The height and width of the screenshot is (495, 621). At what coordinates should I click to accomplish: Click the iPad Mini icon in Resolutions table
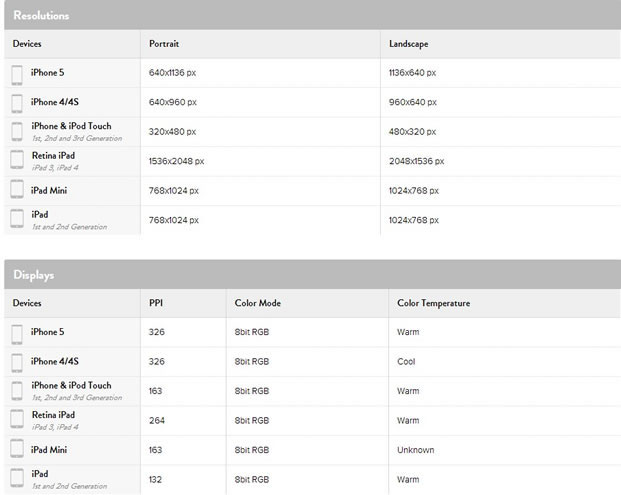[17, 189]
